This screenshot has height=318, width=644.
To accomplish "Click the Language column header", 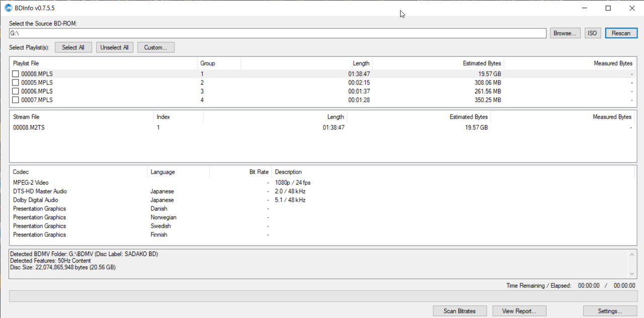I will point(178,172).
